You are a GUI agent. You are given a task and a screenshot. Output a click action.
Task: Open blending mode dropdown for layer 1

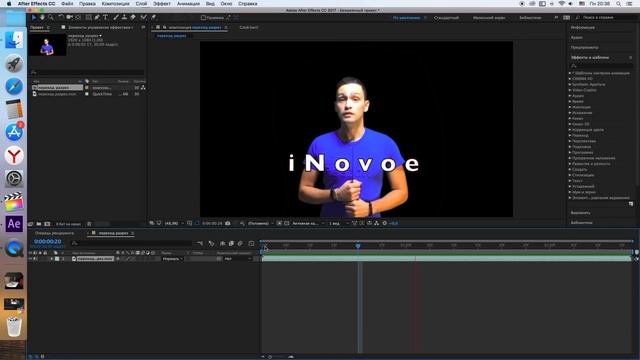(x=173, y=259)
